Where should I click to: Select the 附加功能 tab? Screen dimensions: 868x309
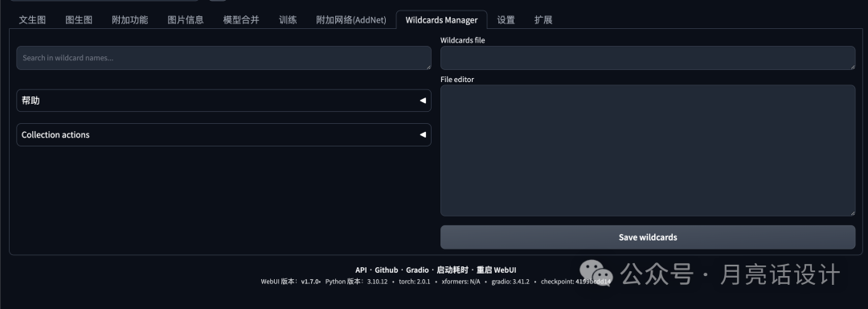(x=129, y=20)
